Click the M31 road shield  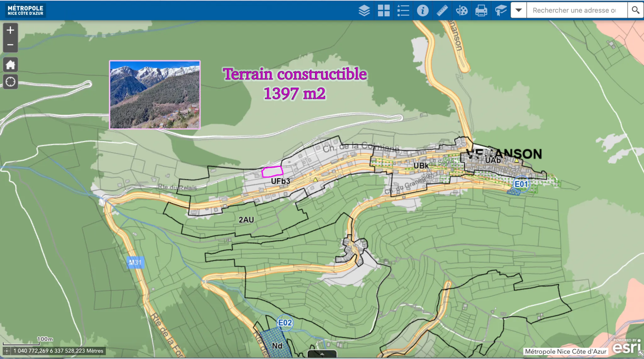136,262
